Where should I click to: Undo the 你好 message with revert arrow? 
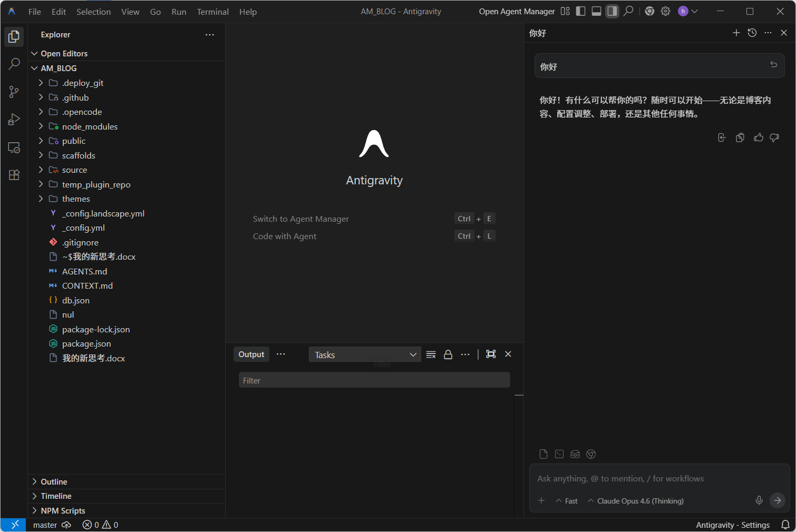pos(773,64)
